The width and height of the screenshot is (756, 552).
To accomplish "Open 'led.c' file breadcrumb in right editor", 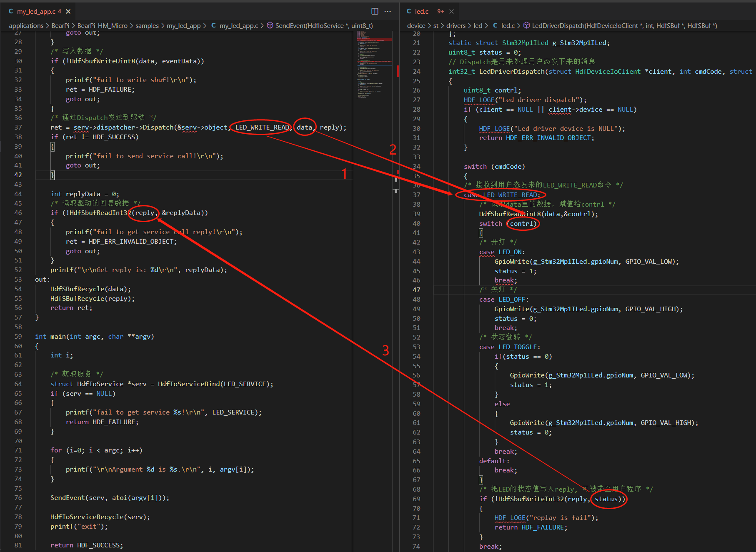I will coord(508,25).
